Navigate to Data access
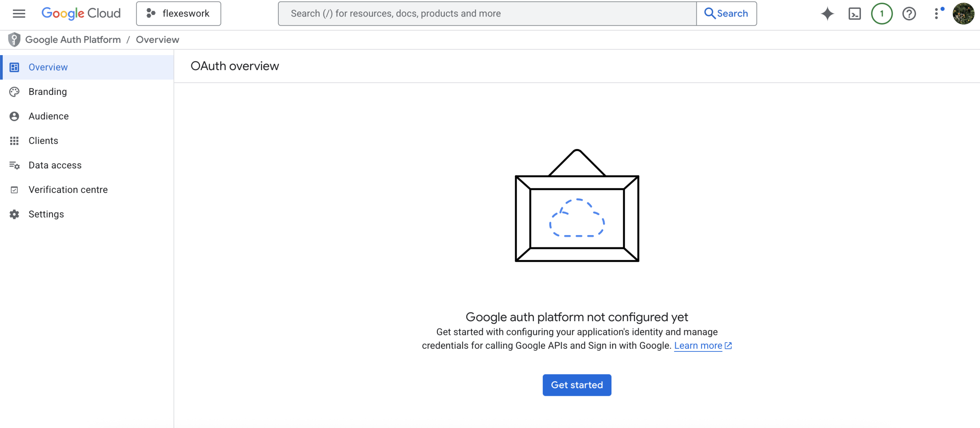This screenshot has width=980, height=428. click(x=55, y=165)
